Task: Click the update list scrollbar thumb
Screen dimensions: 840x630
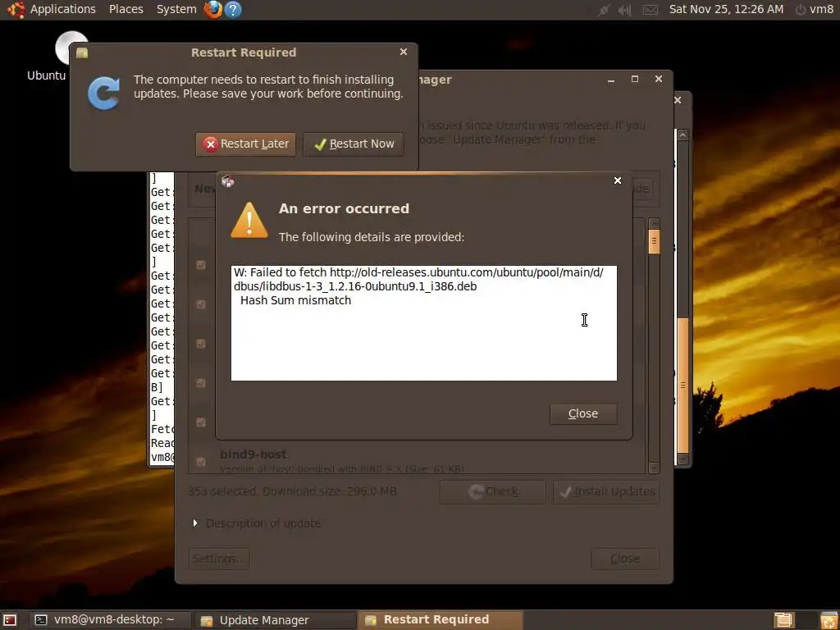Action: (654, 242)
